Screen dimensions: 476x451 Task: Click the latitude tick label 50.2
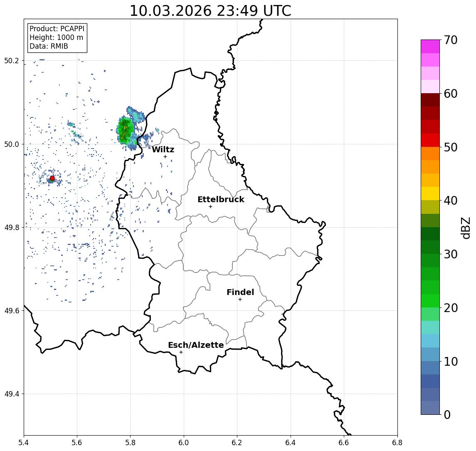pos(12,60)
